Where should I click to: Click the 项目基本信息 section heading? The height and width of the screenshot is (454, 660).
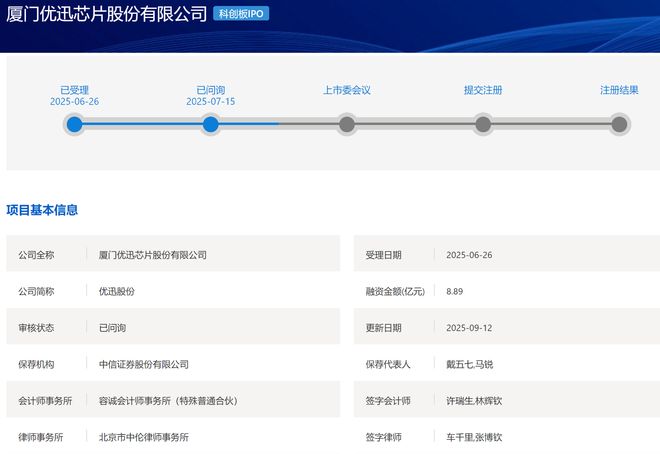tap(42, 210)
